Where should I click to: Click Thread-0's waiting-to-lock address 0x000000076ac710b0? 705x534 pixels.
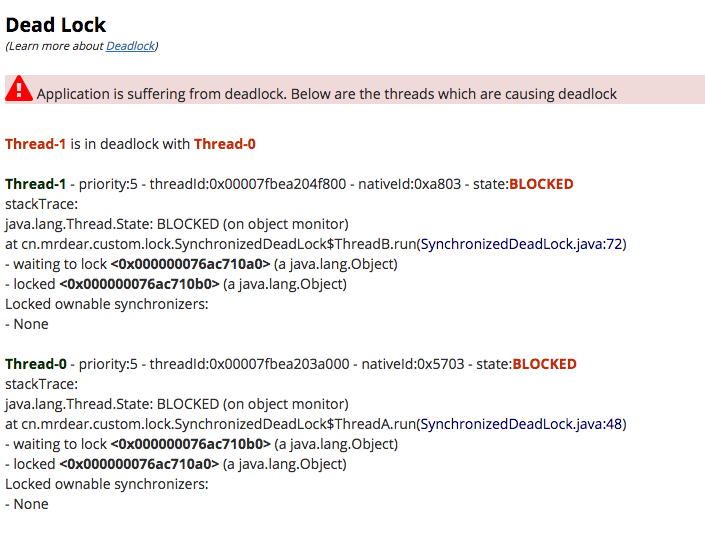pyautogui.click(x=190, y=444)
